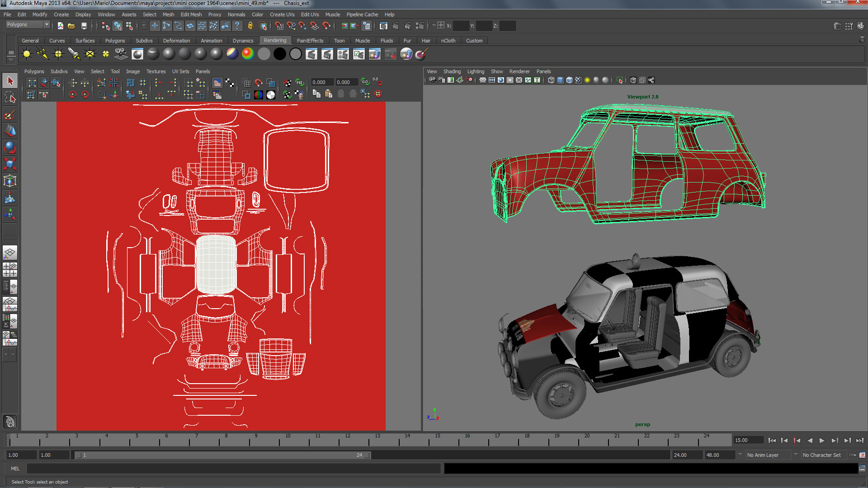Toggle textured display in viewport toolbar
This screenshot has width=868, height=488.
click(x=578, y=80)
